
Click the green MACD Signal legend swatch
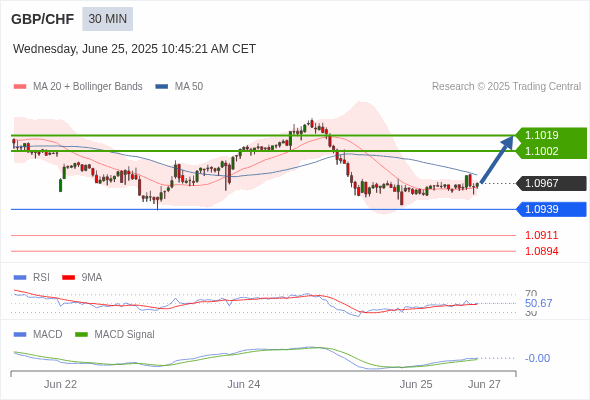82,335
